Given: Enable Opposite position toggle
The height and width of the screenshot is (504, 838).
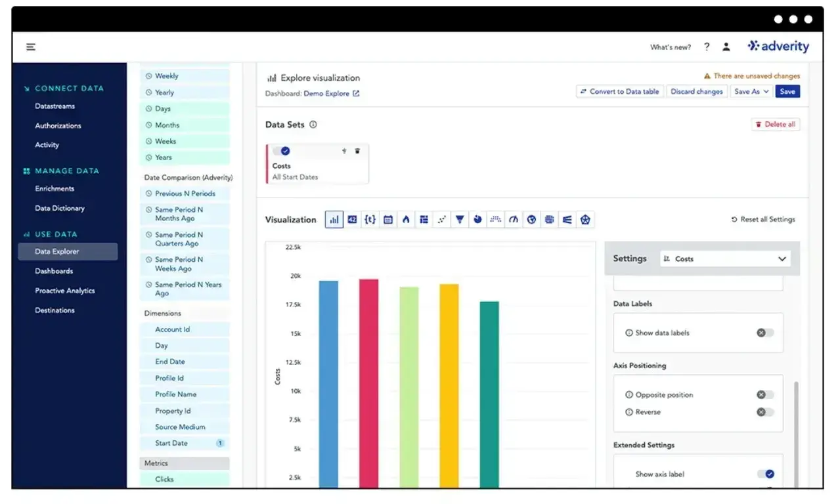Looking at the screenshot, I should pos(765,395).
